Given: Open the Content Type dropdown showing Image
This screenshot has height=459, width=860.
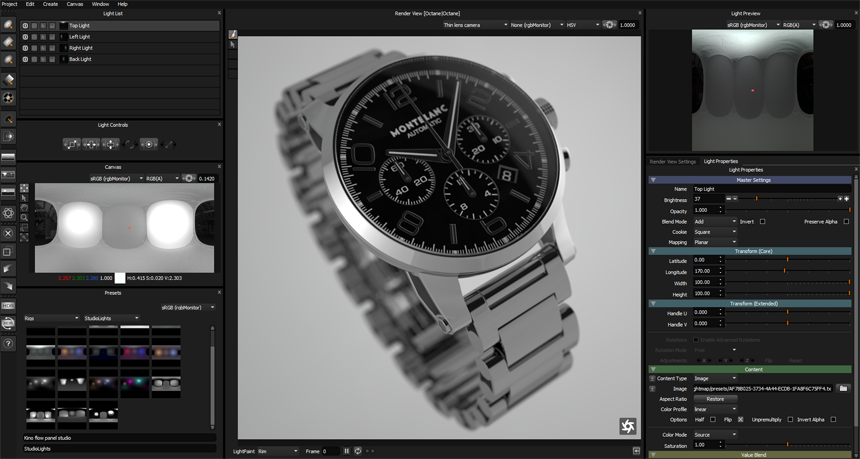Looking at the screenshot, I should pos(715,378).
